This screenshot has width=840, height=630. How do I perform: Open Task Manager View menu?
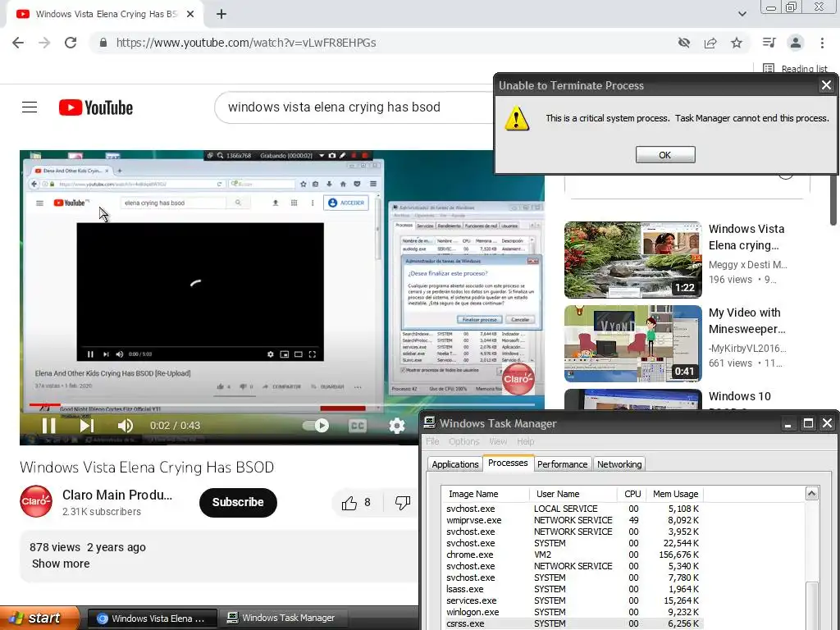(x=498, y=441)
